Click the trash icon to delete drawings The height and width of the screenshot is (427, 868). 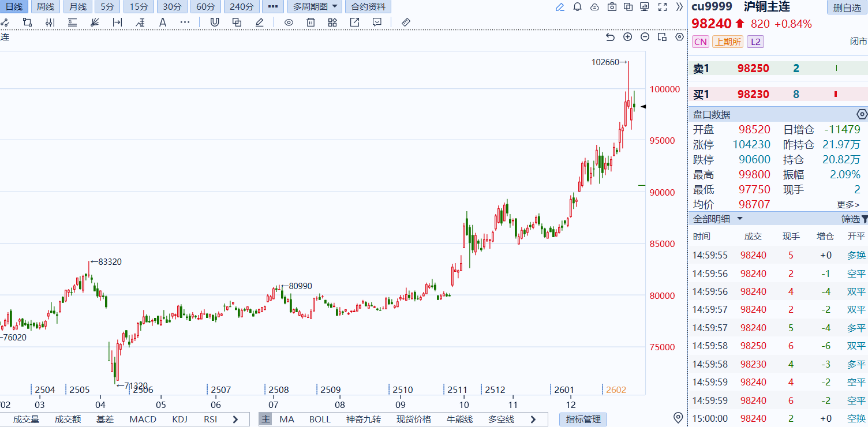pyautogui.click(x=310, y=23)
